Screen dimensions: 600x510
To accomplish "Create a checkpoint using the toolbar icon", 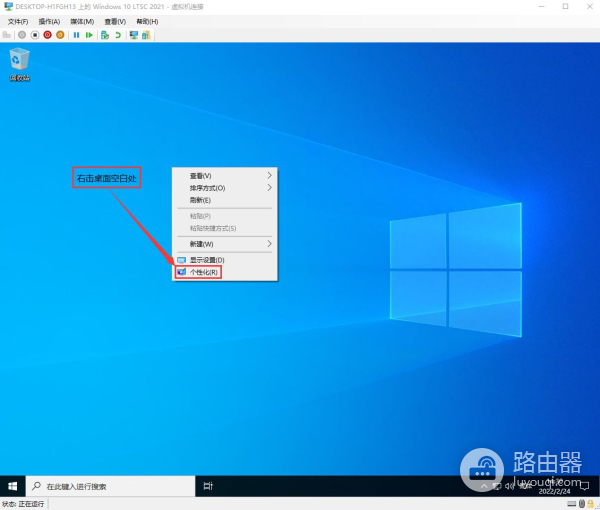I will (x=105, y=35).
